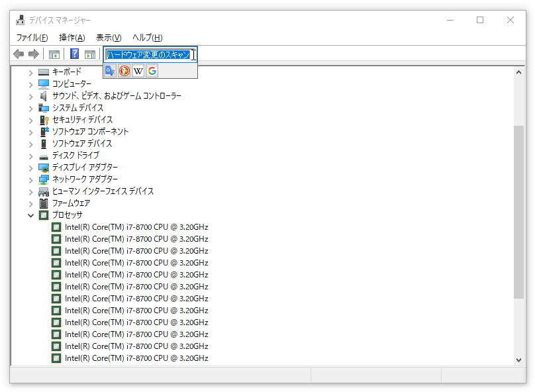Screen dimensions: 535x392
Task: Expand the ファームウェア node
Action: point(30,204)
